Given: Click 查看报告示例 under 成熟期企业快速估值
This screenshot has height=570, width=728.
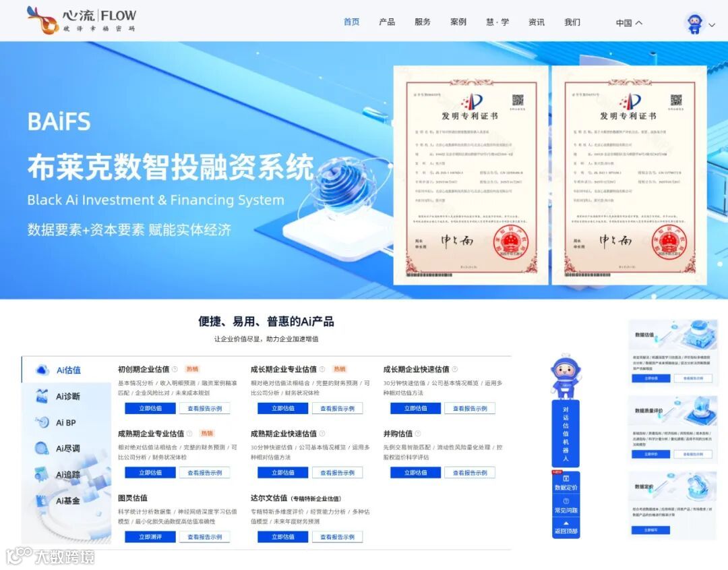Looking at the screenshot, I should click(x=338, y=472).
